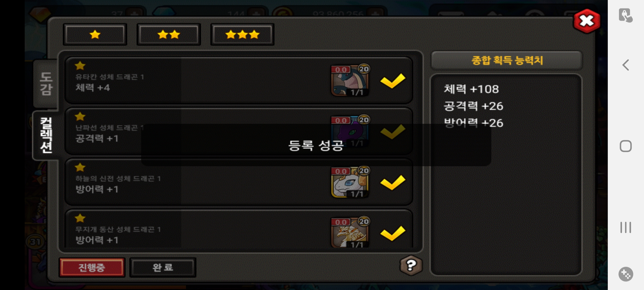Select the two-star filter tab
This screenshot has height=290, width=644.
tap(169, 34)
